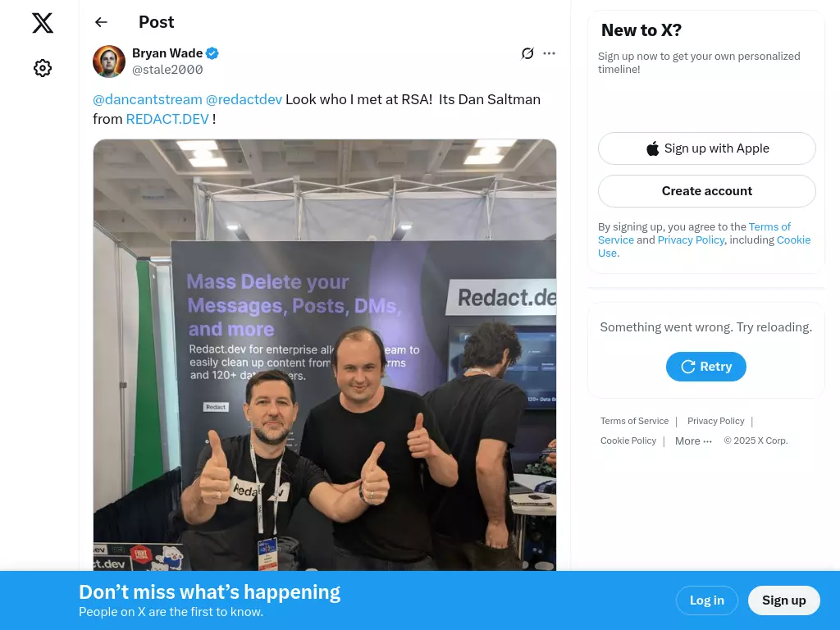The image size is (840, 630).
Task: Click the blue verified badge
Action: pos(212,53)
